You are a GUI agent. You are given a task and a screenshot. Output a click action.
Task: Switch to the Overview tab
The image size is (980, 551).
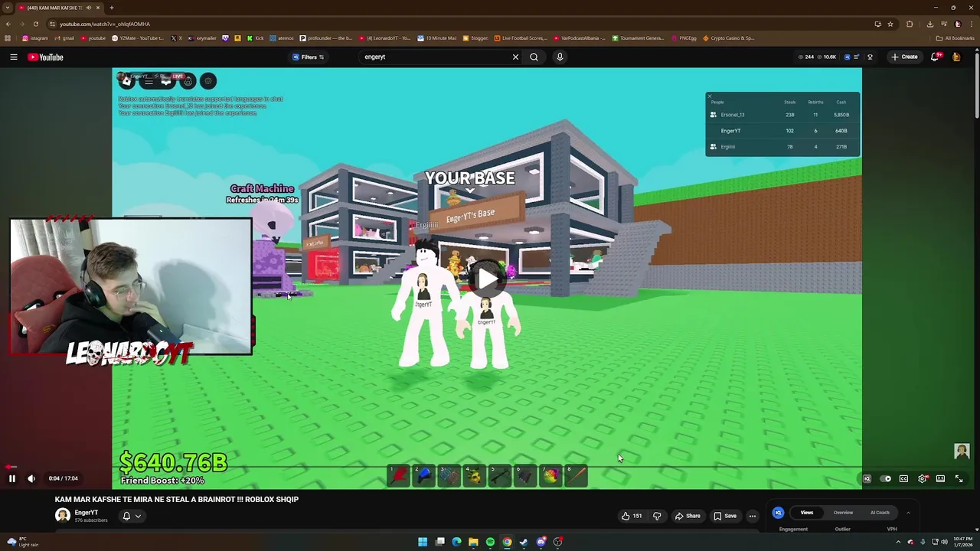843,513
